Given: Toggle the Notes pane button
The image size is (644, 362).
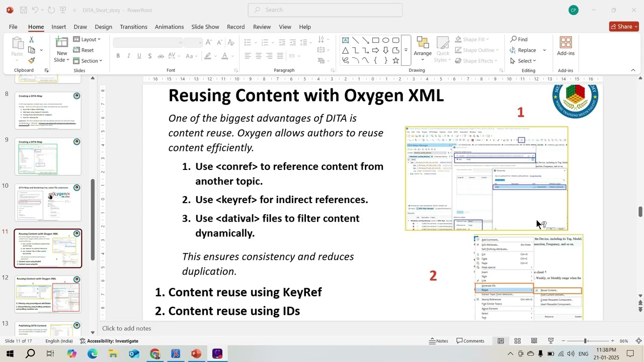Looking at the screenshot, I should pos(438,341).
